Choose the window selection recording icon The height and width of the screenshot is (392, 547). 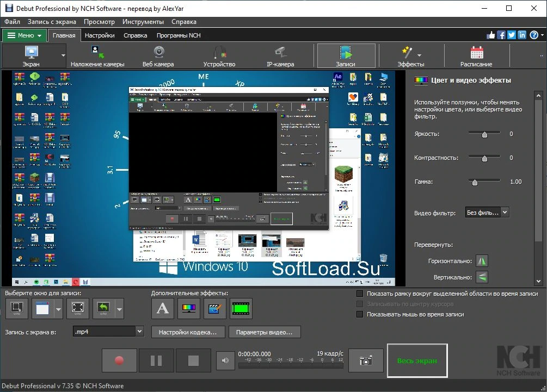pyautogui.click(x=42, y=308)
